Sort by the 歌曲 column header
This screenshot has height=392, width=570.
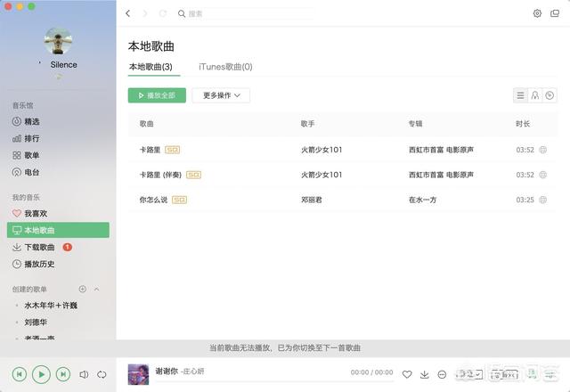click(146, 124)
